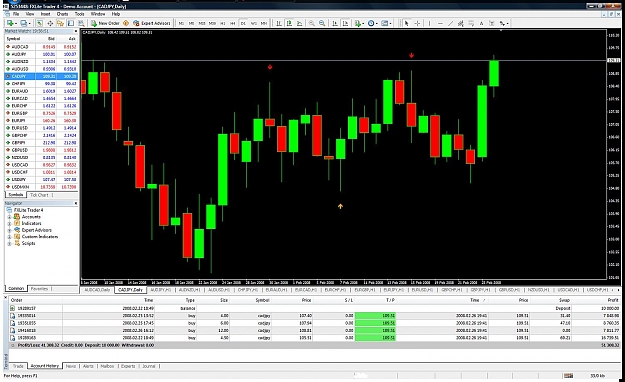Expand the Accounts tree node
The width and height of the screenshot is (625, 382).
9,217
